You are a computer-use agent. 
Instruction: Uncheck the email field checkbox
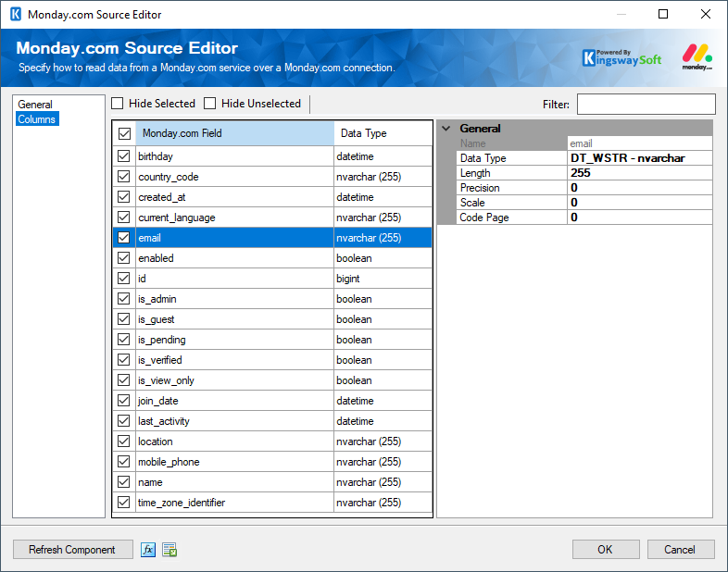coord(123,238)
